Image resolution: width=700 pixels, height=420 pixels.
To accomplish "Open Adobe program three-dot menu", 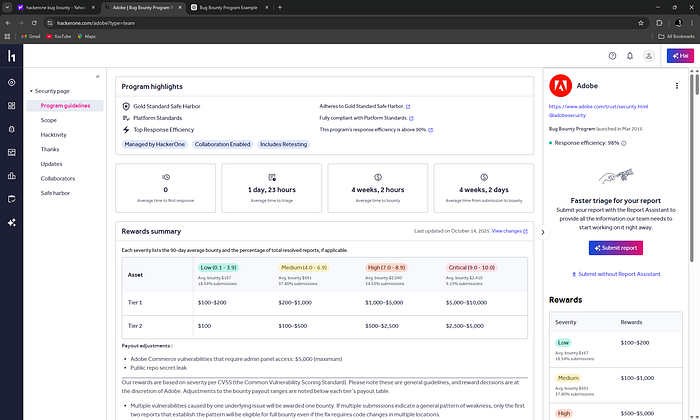I will 677,86.
